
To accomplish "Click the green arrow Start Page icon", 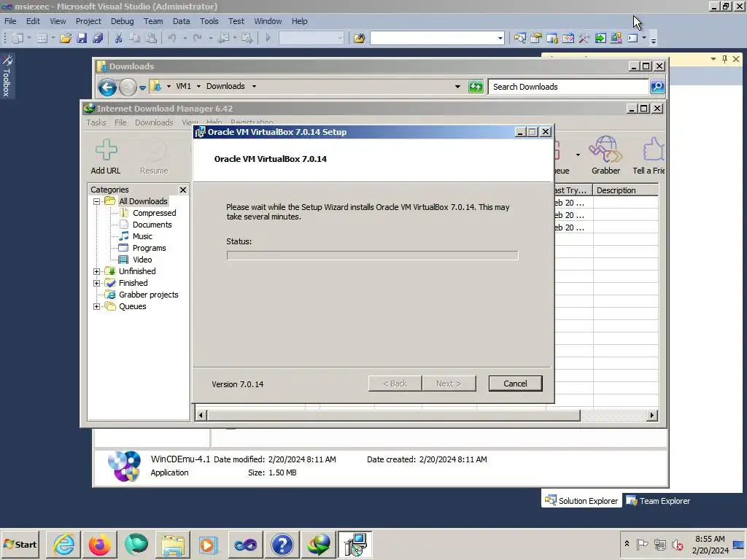I will point(600,38).
